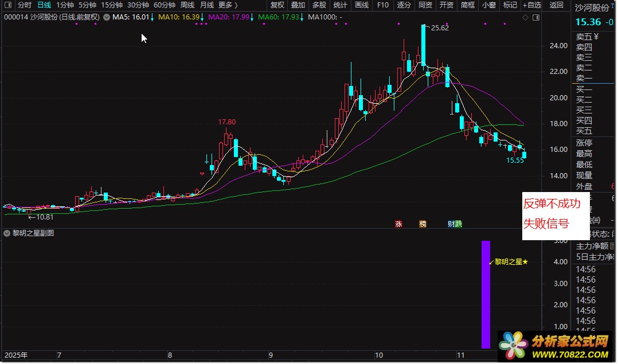Viewport: 618px width, 364px height.
Task: Click the list icon beside 主力净额
Action: click(612, 246)
